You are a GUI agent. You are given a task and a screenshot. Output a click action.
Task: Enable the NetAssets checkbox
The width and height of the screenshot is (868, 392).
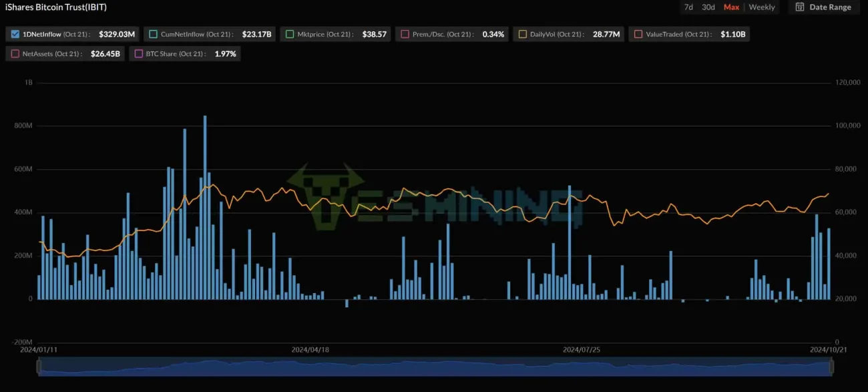pyautogui.click(x=15, y=53)
